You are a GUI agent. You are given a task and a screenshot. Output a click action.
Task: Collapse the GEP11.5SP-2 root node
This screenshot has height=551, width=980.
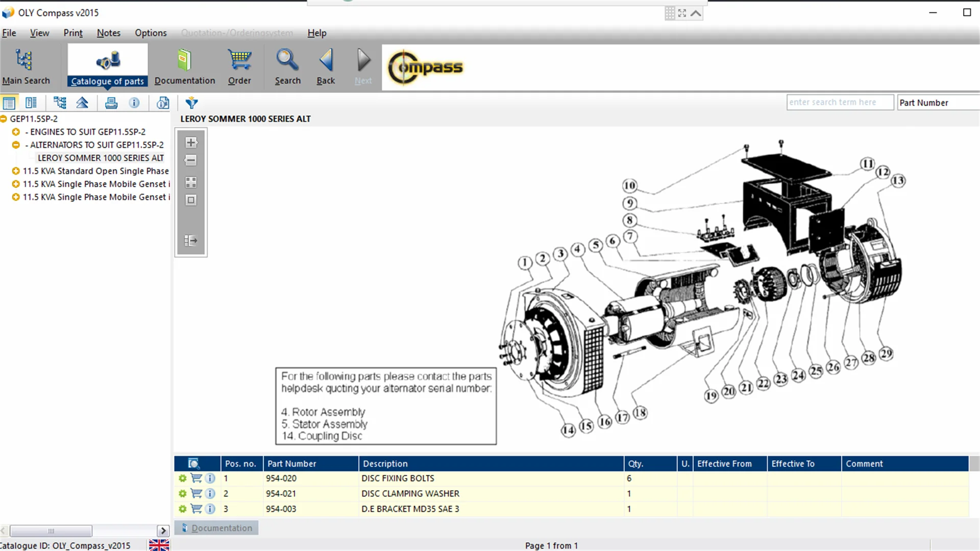4,119
